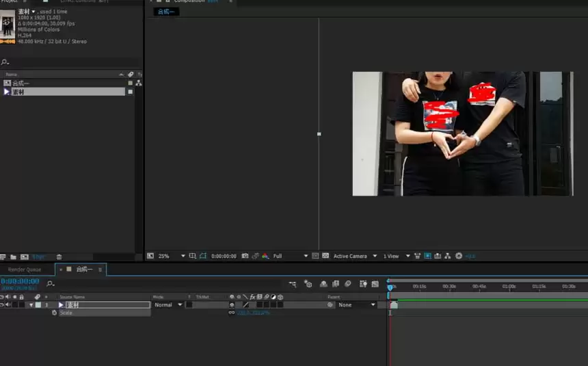
Task: Take a snapshot with the camera icon
Action: [245, 256]
